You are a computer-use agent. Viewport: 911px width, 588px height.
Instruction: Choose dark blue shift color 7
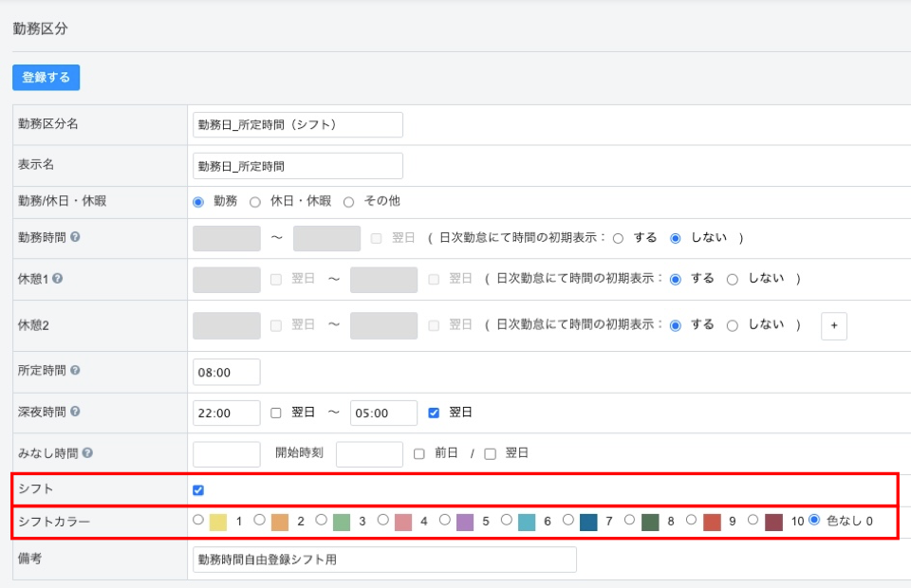(x=567, y=520)
